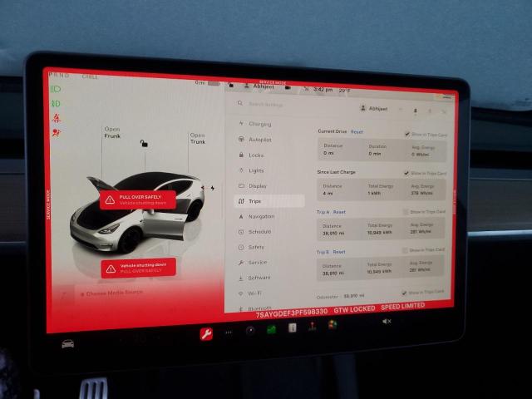Tap the 3D car model

135,214
